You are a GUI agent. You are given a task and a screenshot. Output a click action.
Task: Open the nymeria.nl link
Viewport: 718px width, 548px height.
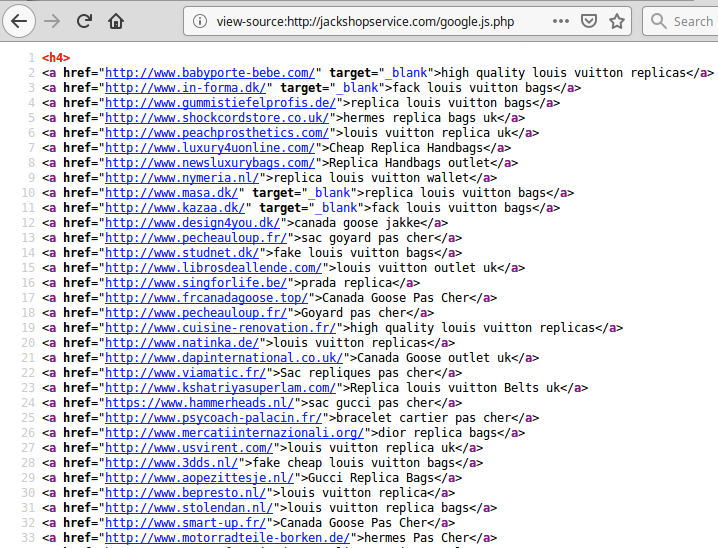pyautogui.click(x=182, y=178)
